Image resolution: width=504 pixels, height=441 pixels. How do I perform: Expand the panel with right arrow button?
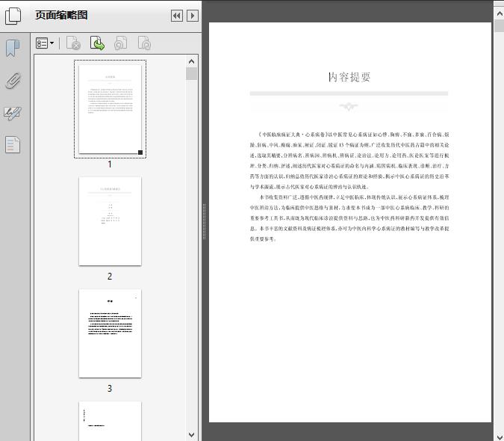click(x=192, y=16)
